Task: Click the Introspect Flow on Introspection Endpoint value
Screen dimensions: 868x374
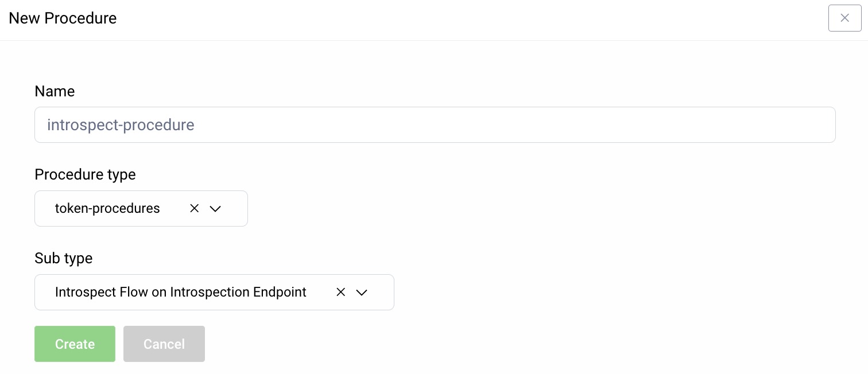Action: click(180, 293)
